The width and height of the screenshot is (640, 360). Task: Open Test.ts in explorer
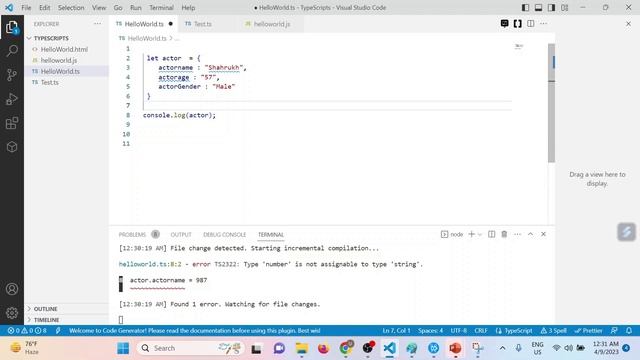pos(49,82)
